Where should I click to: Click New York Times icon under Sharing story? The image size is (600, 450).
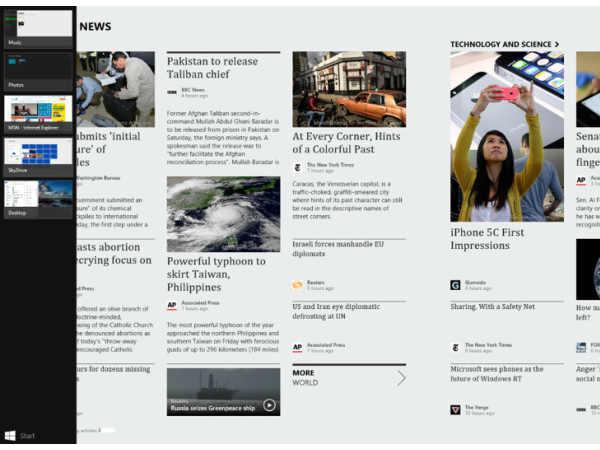pos(455,347)
